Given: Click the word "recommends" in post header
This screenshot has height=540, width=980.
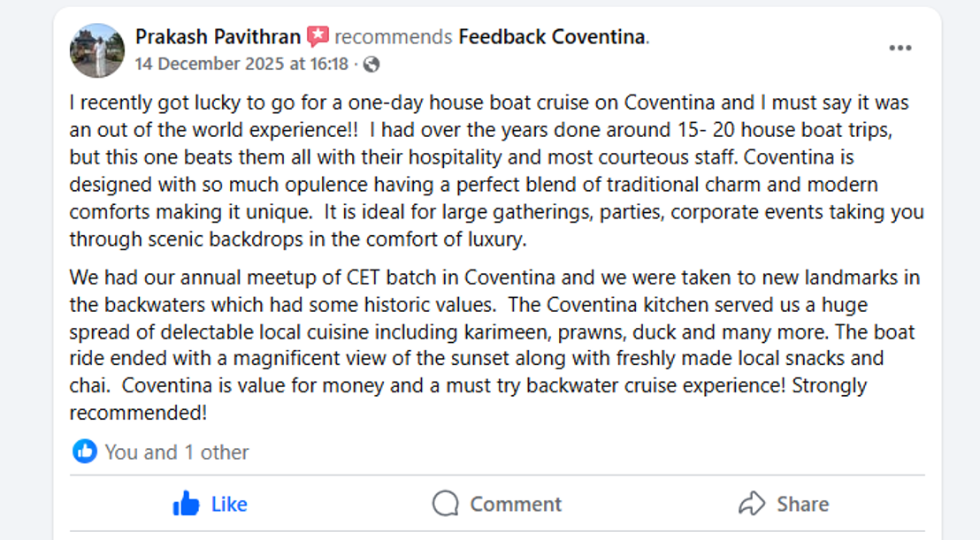Looking at the screenshot, I should coord(394,37).
